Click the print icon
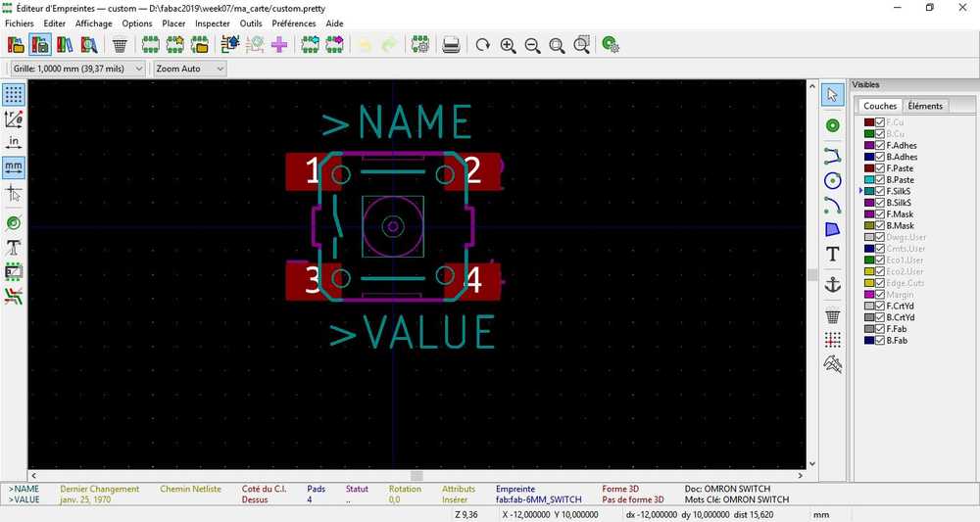The width and height of the screenshot is (980, 522). [451, 45]
